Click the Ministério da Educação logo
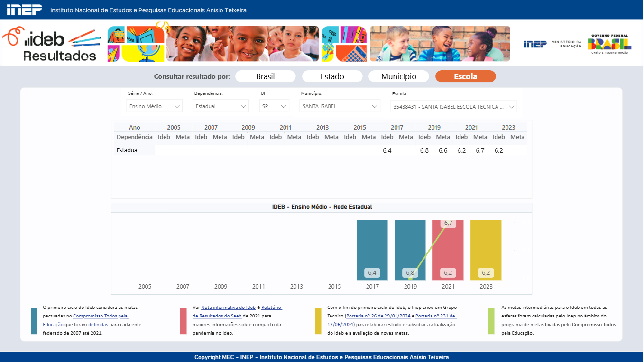The image size is (644, 364). pos(566,44)
